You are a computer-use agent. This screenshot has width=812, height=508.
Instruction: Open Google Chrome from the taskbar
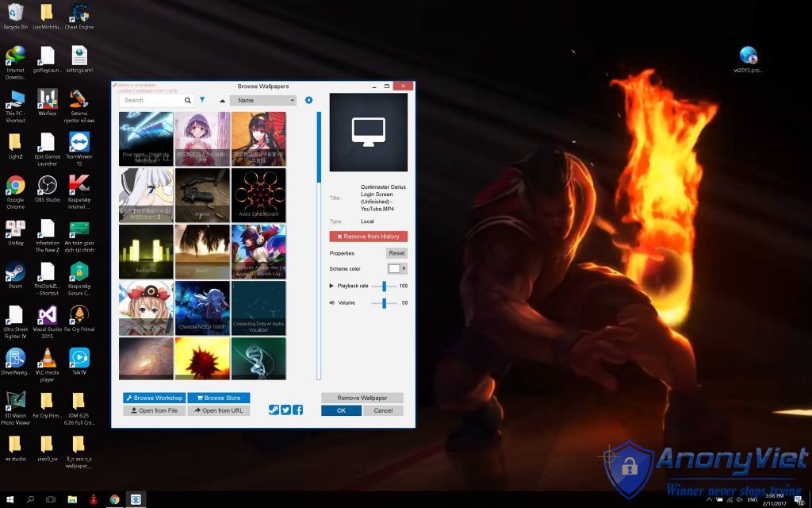coord(114,501)
